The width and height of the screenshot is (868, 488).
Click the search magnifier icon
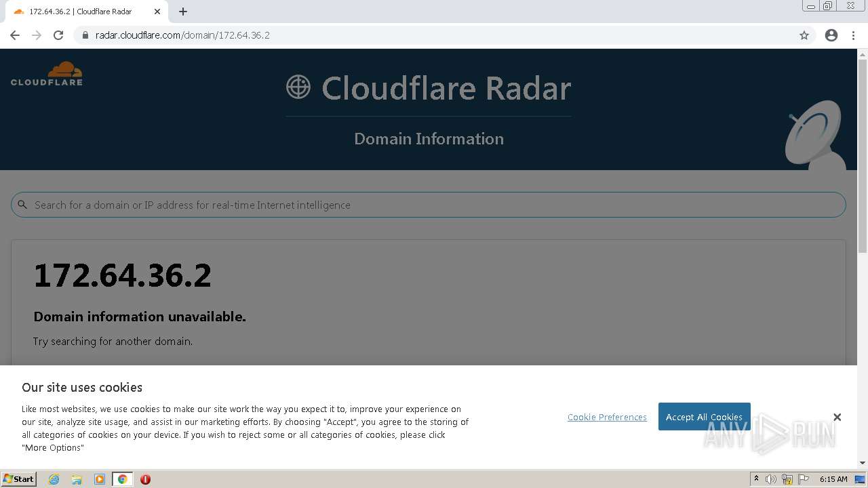(x=22, y=205)
